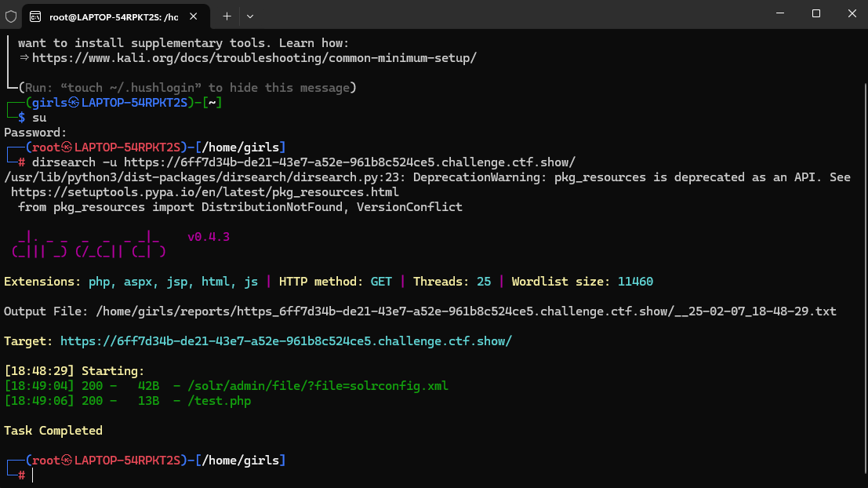
Task: Click the dirsearch ASCII art logo
Action: 88,244
